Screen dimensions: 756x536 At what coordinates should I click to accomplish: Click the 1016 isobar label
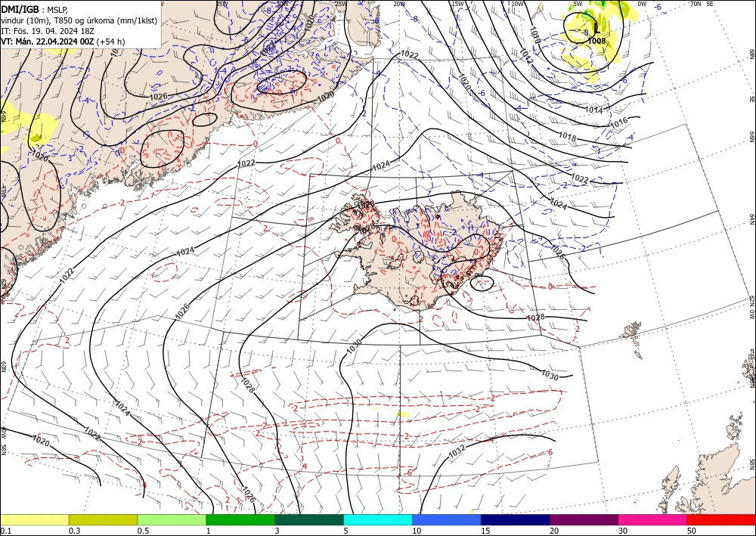619,123
